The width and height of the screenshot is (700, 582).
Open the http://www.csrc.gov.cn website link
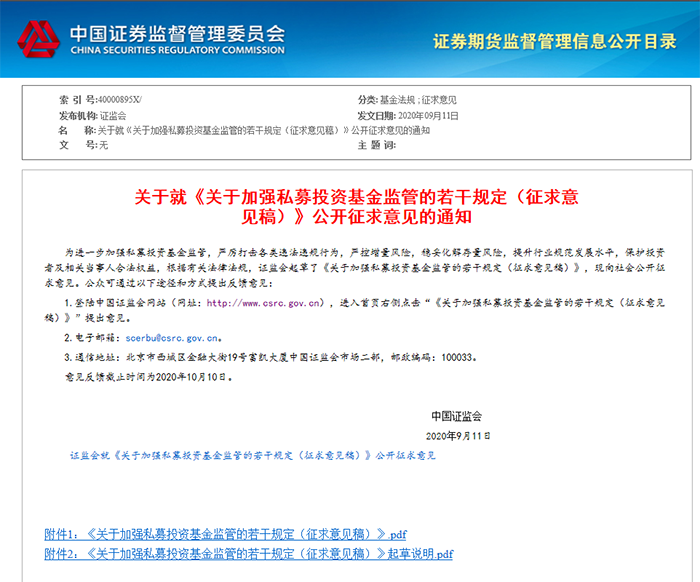tap(263, 303)
